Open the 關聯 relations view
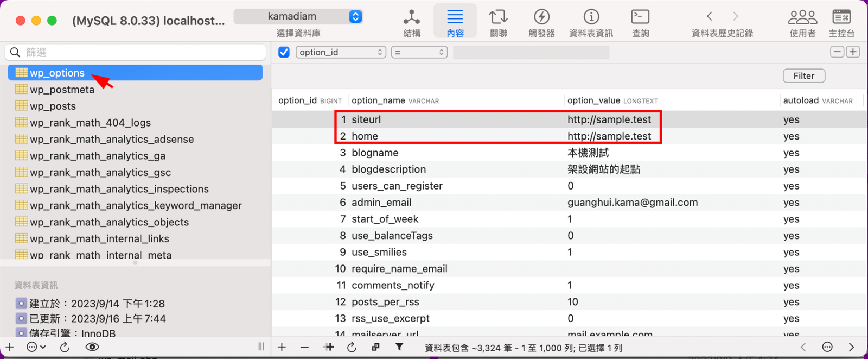 498,22
